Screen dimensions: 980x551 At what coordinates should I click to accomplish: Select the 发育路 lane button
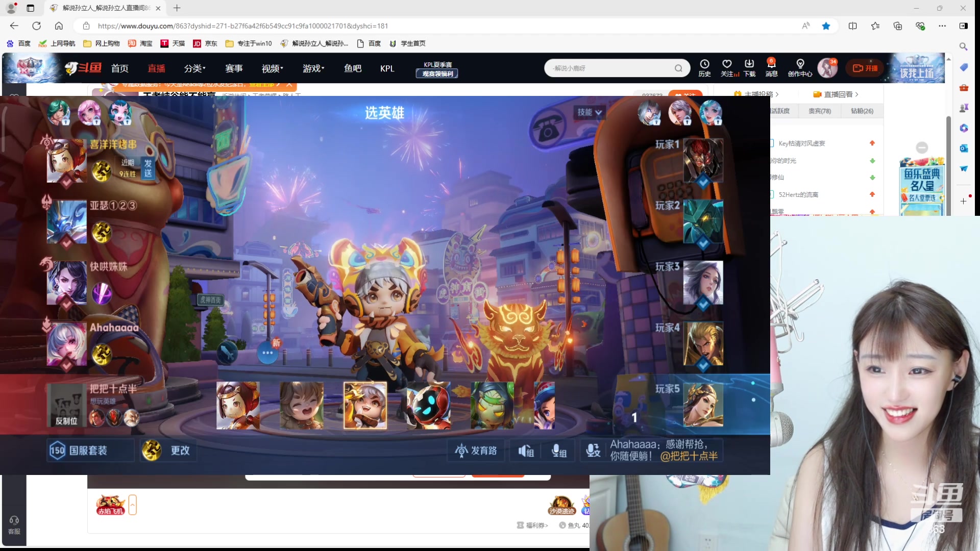click(x=476, y=450)
